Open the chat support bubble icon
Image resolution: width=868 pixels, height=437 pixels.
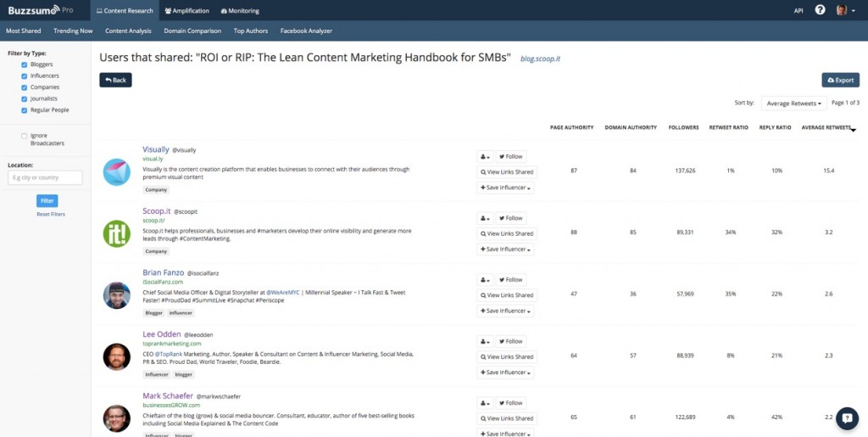847,418
